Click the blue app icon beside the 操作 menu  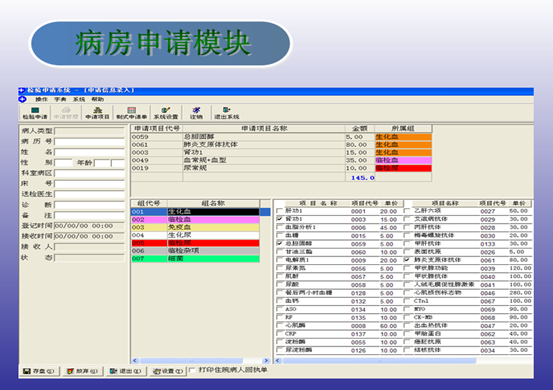23,99
